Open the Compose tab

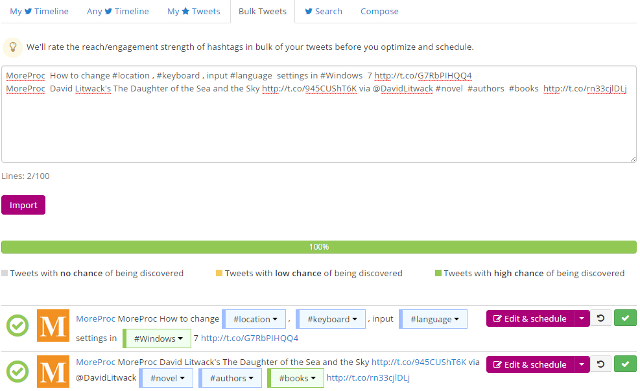(x=379, y=11)
